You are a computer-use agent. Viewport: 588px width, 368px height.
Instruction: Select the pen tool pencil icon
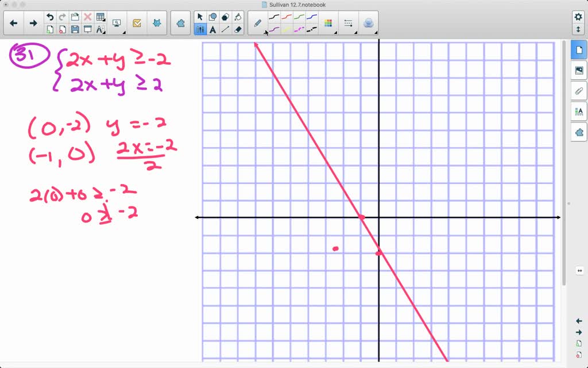pos(257,23)
